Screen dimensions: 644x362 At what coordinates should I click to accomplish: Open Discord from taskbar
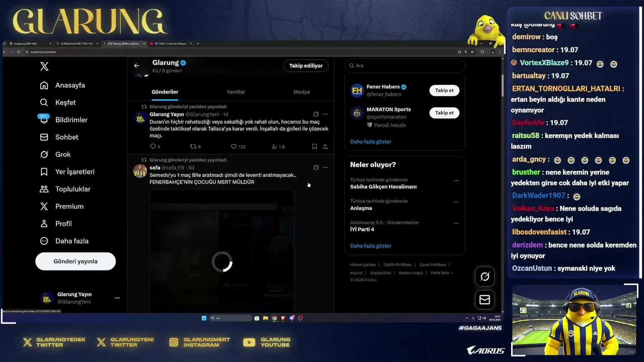pyautogui.click(x=291, y=318)
